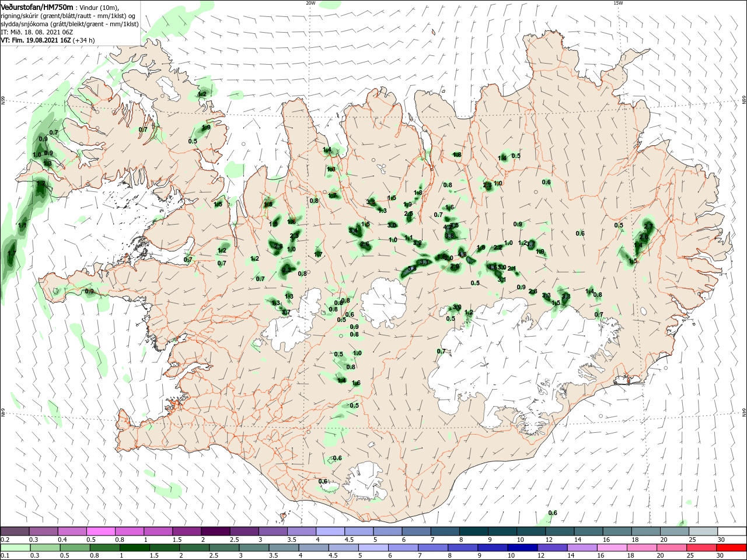Pick the dark purple snow-scale swatch labeled 2
Image resolution: width=747 pixels, height=560 pixels.
click(215, 531)
